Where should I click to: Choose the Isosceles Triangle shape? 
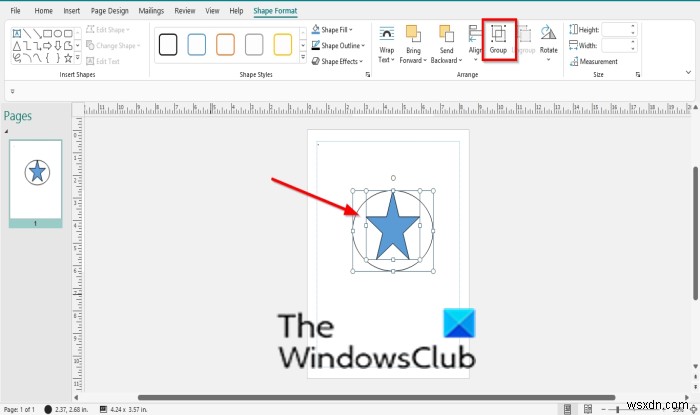[17, 46]
